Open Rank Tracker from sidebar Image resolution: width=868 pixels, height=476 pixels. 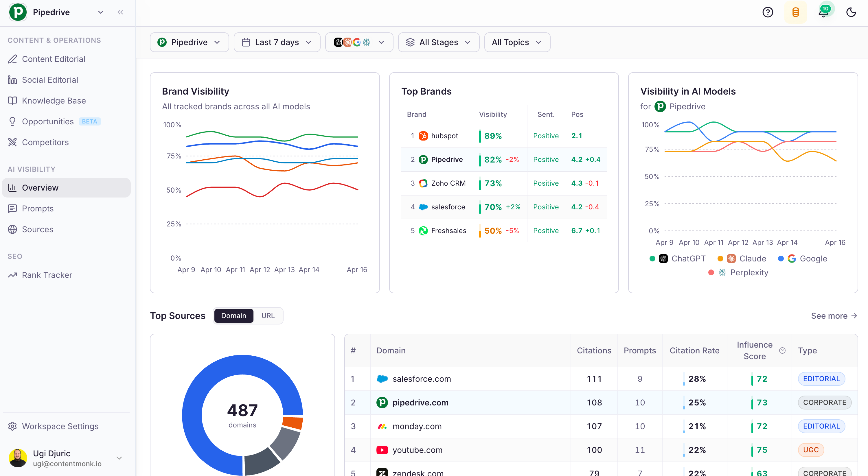pyautogui.click(x=47, y=275)
